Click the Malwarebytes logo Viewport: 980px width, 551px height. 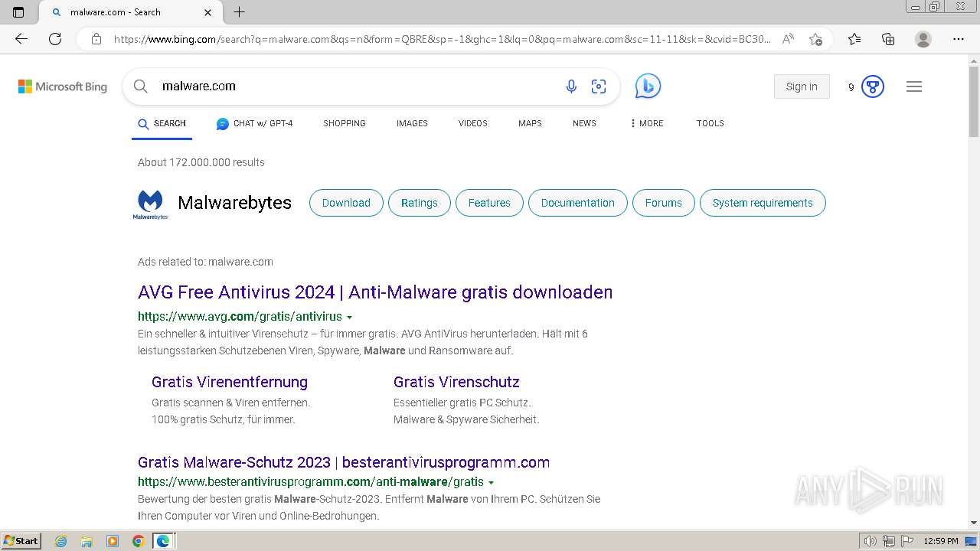[x=150, y=204]
